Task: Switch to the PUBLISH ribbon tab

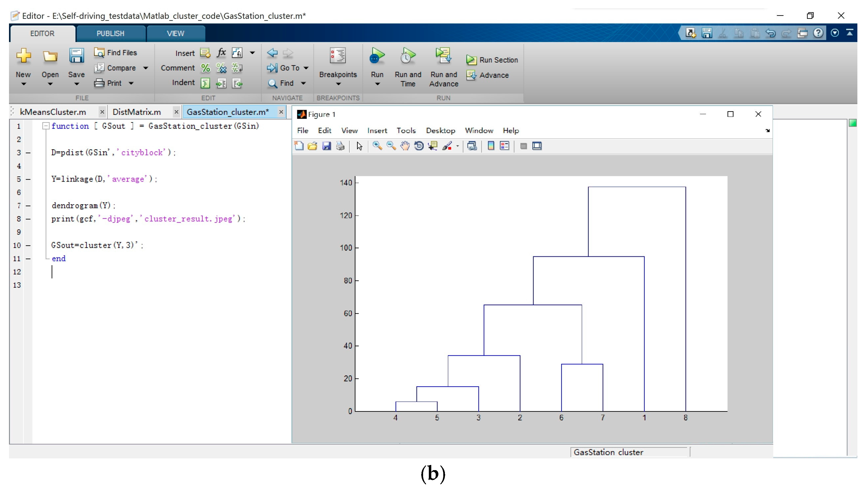Action: 110,33
